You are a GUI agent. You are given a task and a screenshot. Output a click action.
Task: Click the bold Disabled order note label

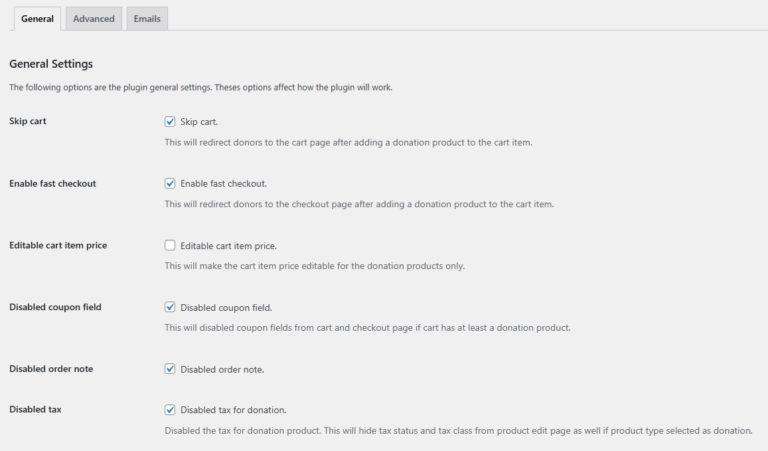51,369
